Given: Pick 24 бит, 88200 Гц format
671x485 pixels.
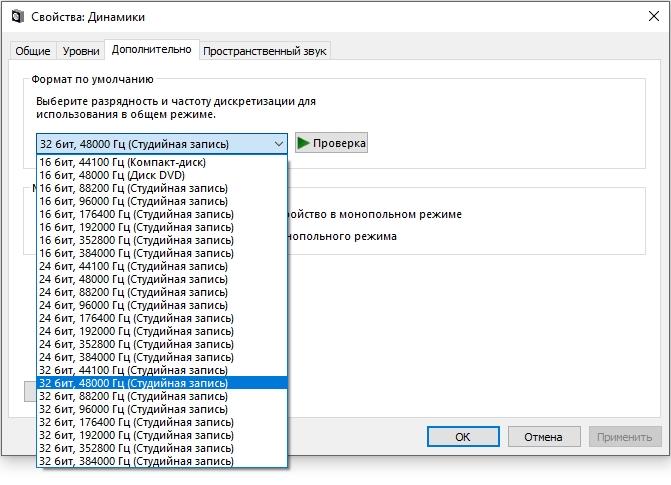Looking at the screenshot, I should [x=162, y=292].
